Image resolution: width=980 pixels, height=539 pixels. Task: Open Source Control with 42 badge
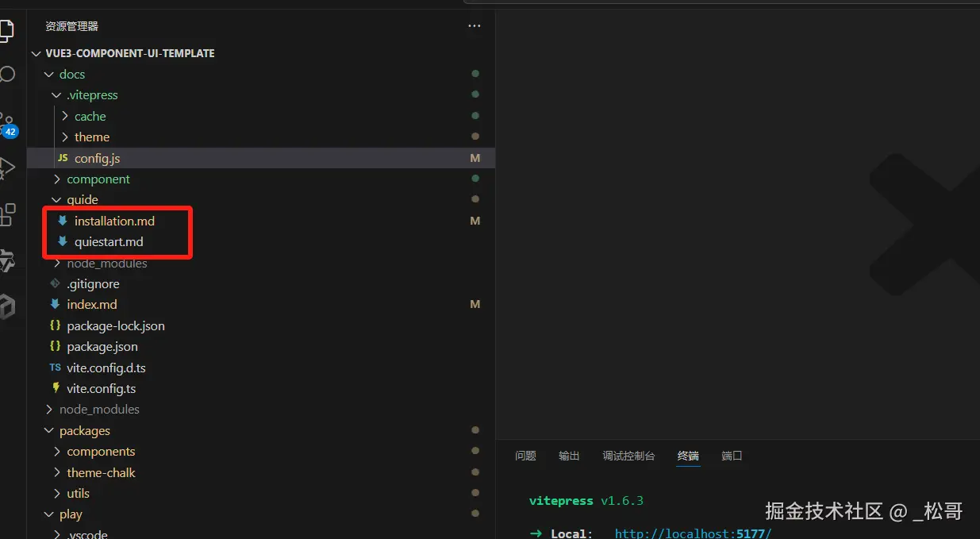(x=7, y=125)
